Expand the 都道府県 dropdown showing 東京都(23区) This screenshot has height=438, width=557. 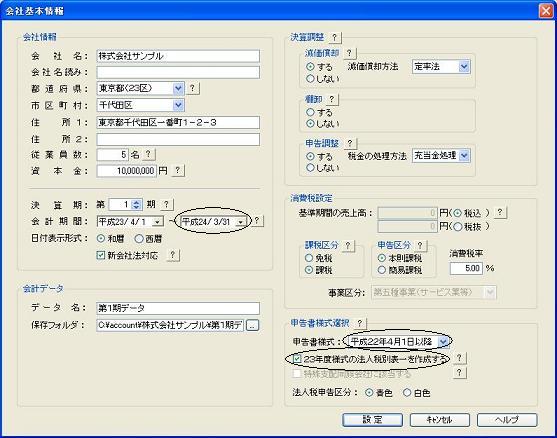pos(178,88)
